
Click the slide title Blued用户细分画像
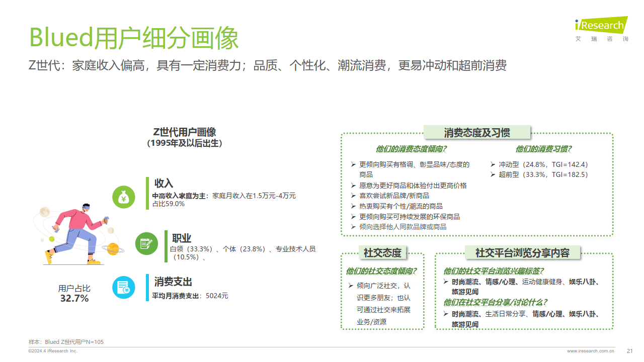pyautogui.click(x=134, y=38)
